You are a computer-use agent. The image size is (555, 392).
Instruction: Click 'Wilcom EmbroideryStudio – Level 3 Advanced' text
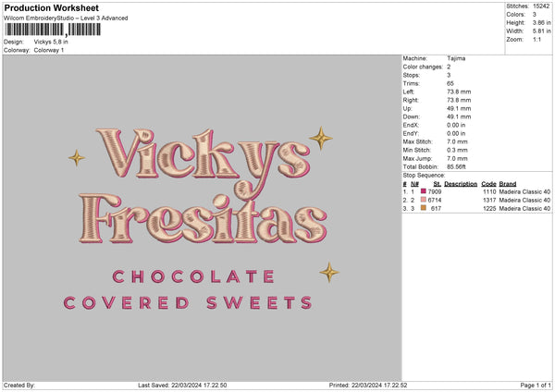[x=66, y=18]
